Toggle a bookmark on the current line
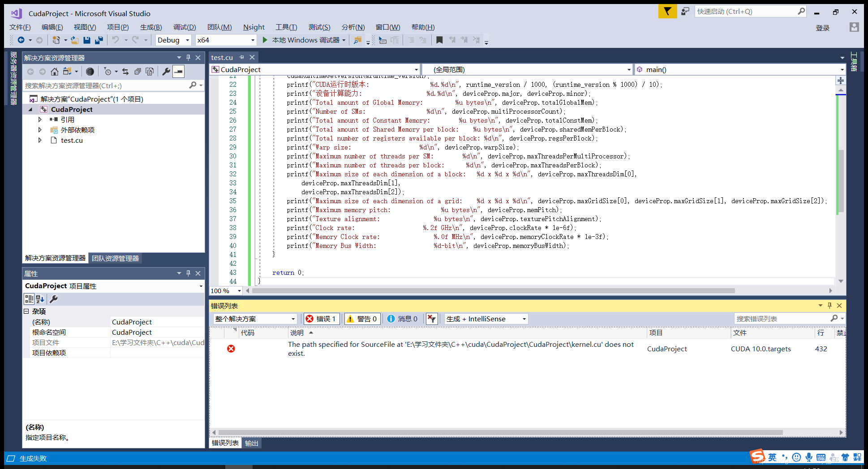The image size is (868, 469). 439,40
